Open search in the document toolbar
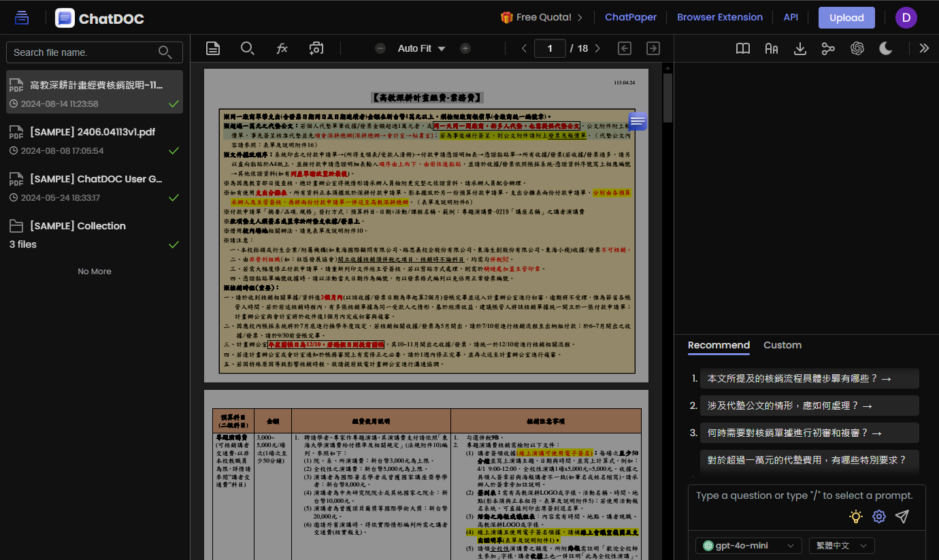This screenshot has height=560, width=939. point(248,48)
